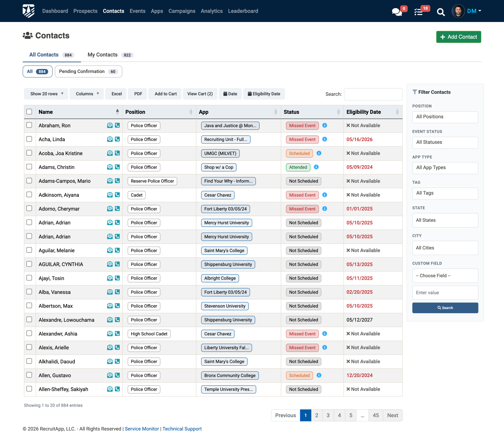Phone icon for AGUILAR, CYNTHIA

click(x=117, y=264)
